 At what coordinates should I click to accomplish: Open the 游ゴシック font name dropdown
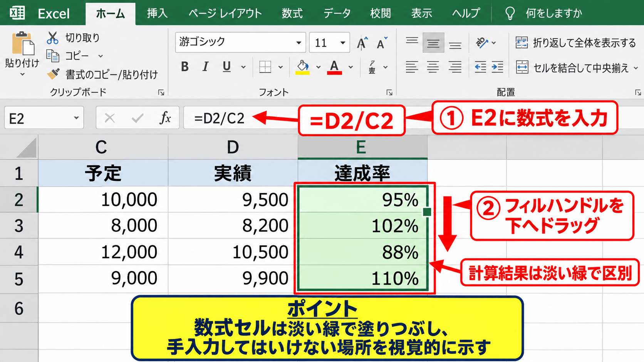coord(299,43)
